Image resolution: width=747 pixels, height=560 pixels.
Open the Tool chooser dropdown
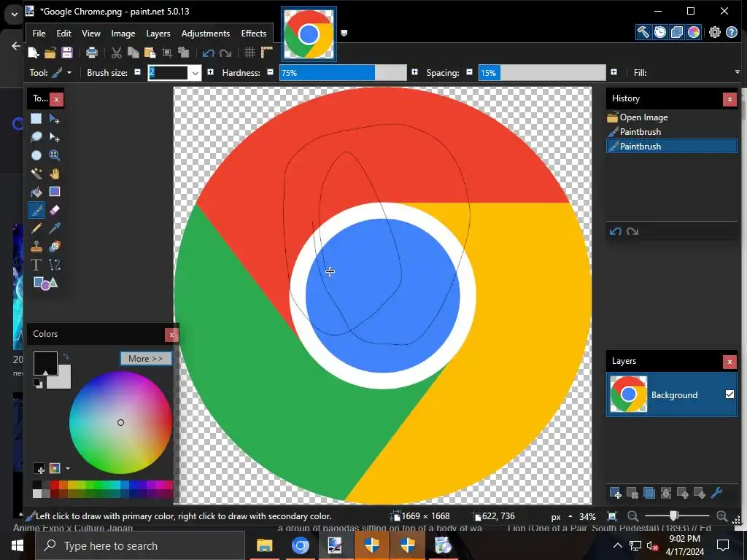pos(69,73)
